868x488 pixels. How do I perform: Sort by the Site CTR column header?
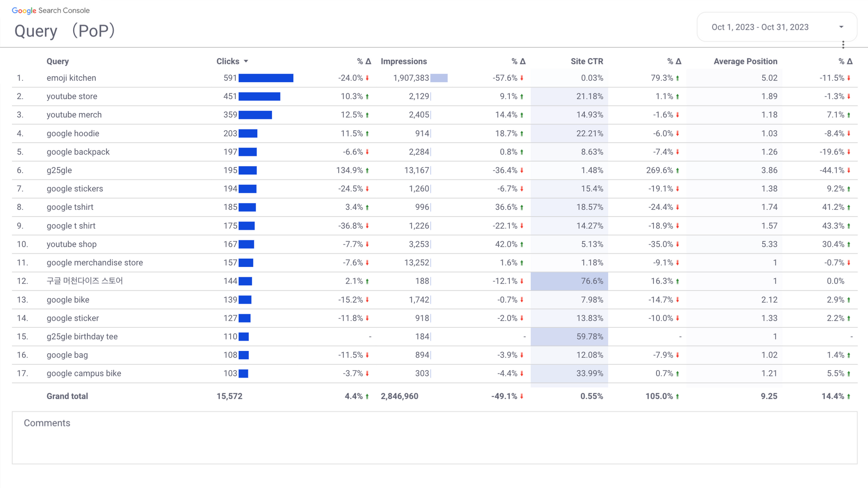[x=587, y=61]
